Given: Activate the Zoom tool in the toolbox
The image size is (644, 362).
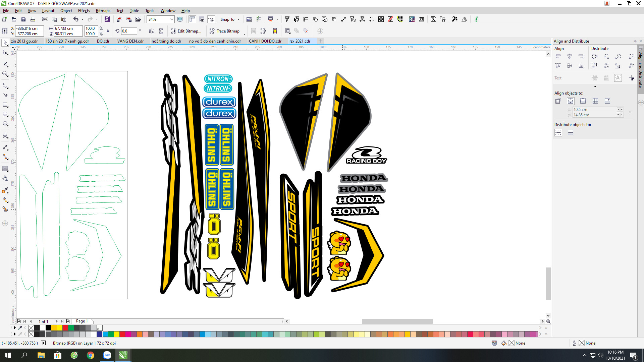Looking at the screenshot, I should 5,74.
